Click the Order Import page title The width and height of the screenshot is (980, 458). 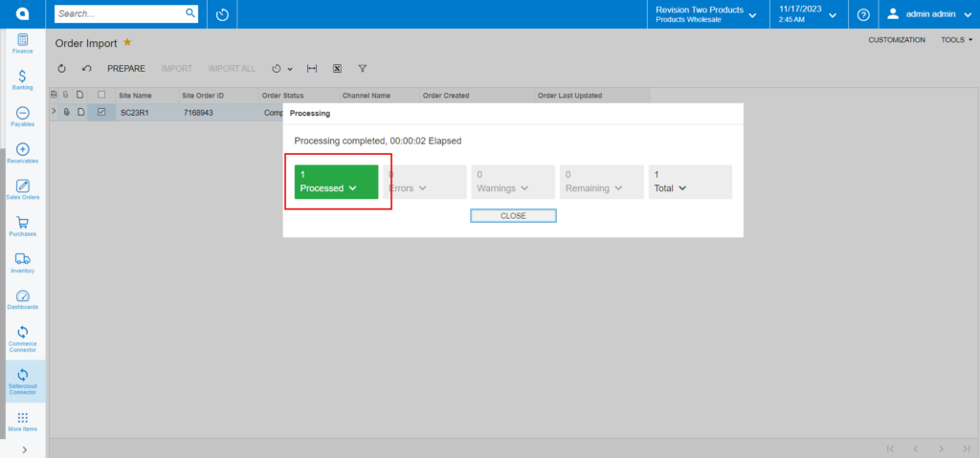tap(86, 43)
